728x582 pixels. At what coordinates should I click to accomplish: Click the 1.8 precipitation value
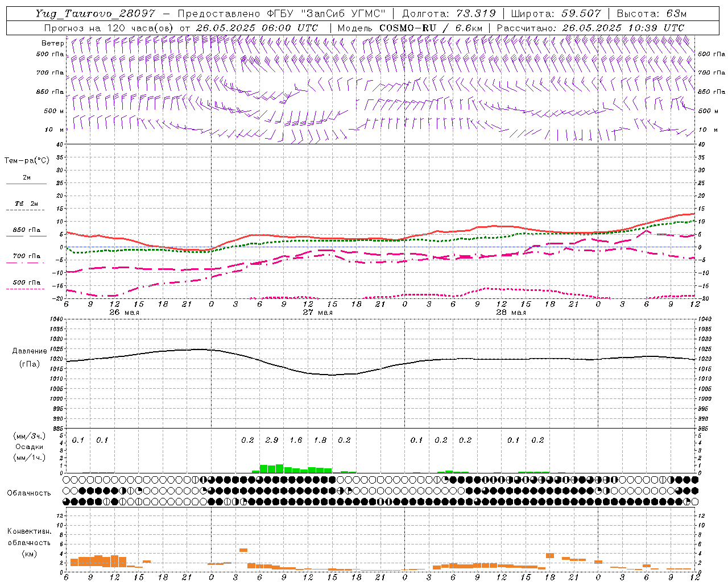tap(320, 440)
